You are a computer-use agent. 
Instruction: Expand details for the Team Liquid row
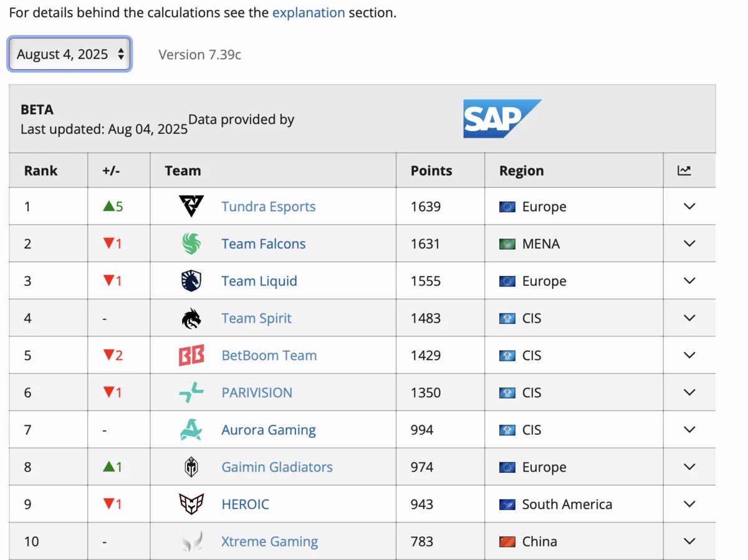[689, 281]
